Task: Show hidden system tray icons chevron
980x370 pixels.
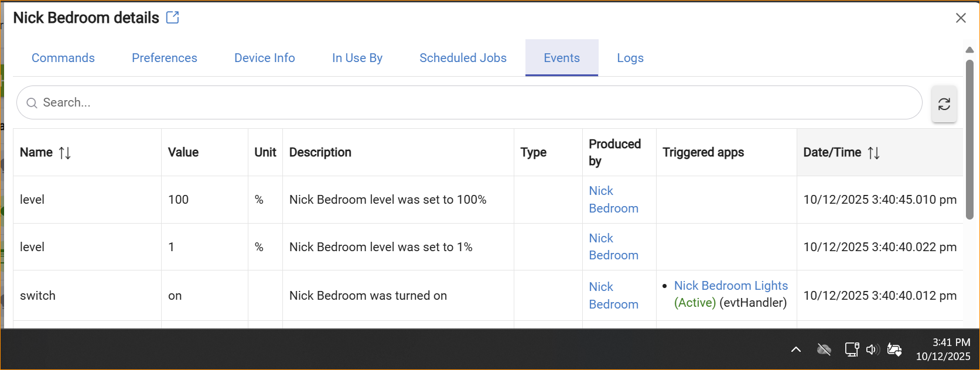Action: point(795,350)
